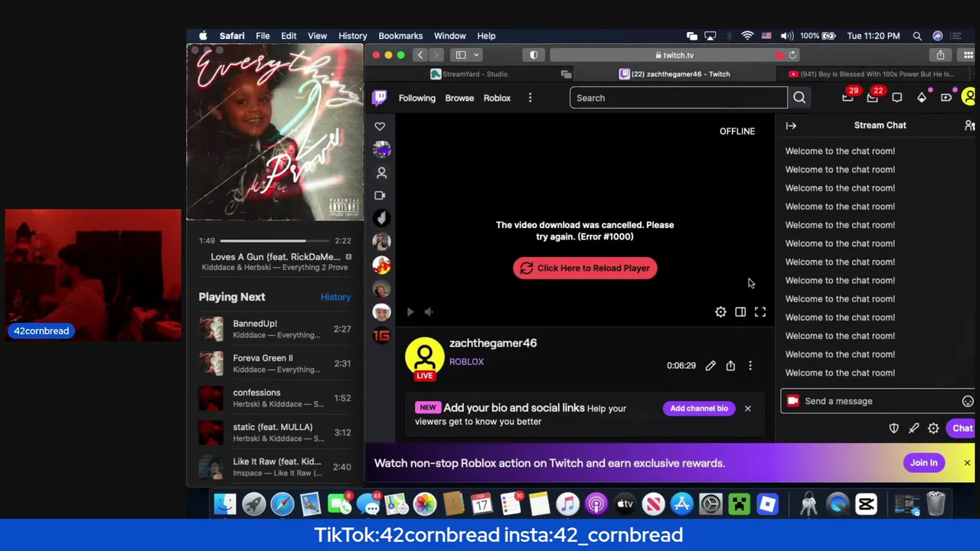Open History in music Playing Next
The height and width of the screenshot is (551, 980).
coord(335,297)
